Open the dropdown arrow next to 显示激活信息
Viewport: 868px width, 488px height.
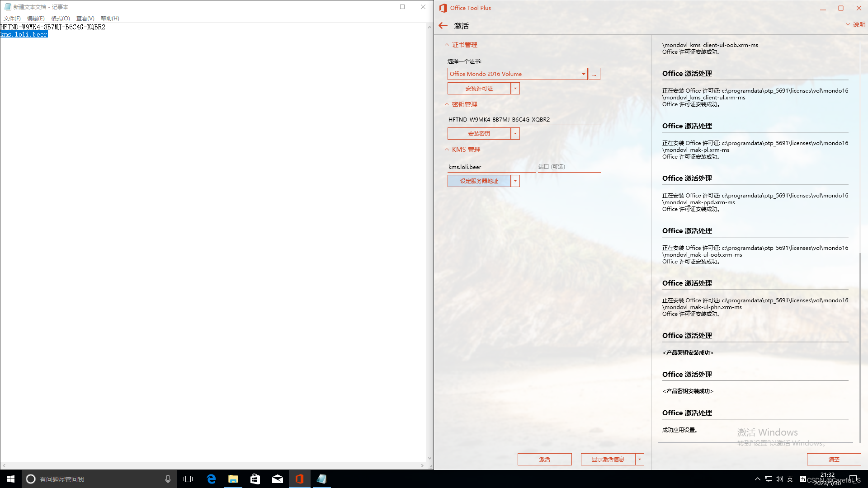(x=639, y=460)
